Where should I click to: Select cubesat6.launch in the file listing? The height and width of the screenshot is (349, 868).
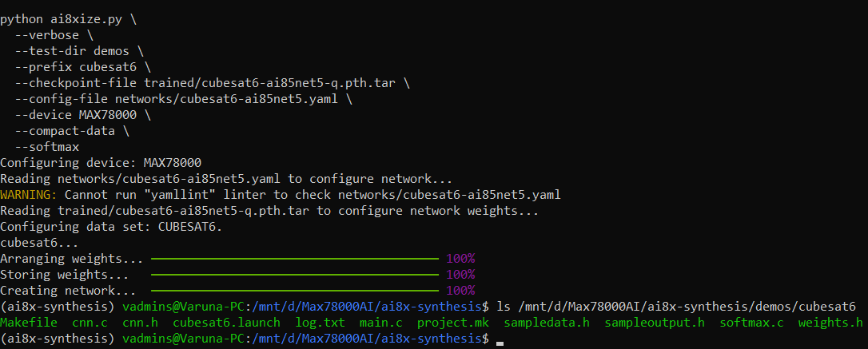pyautogui.click(x=226, y=323)
